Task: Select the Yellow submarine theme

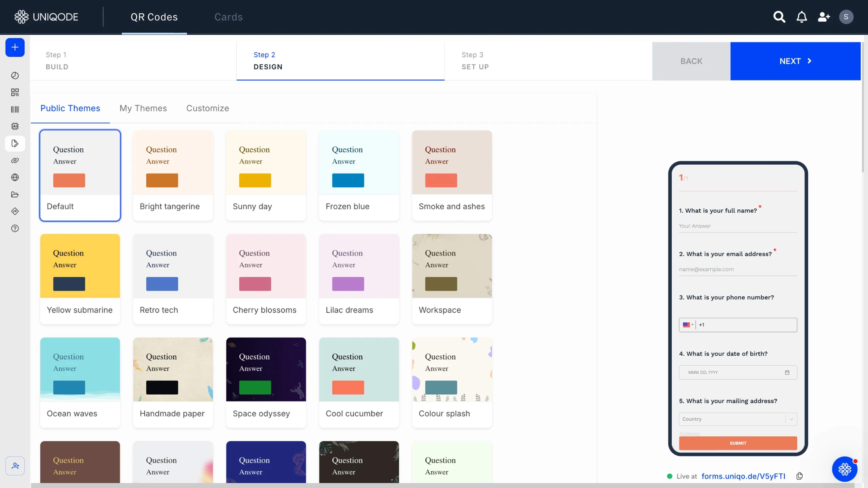Action: pyautogui.click(x=80, y=279)
